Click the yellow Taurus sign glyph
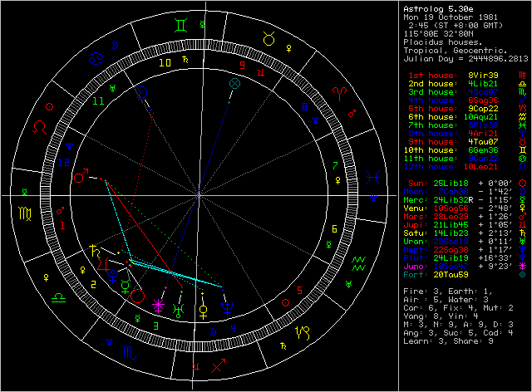The image size is (532, 392). [x=269, y=39]
